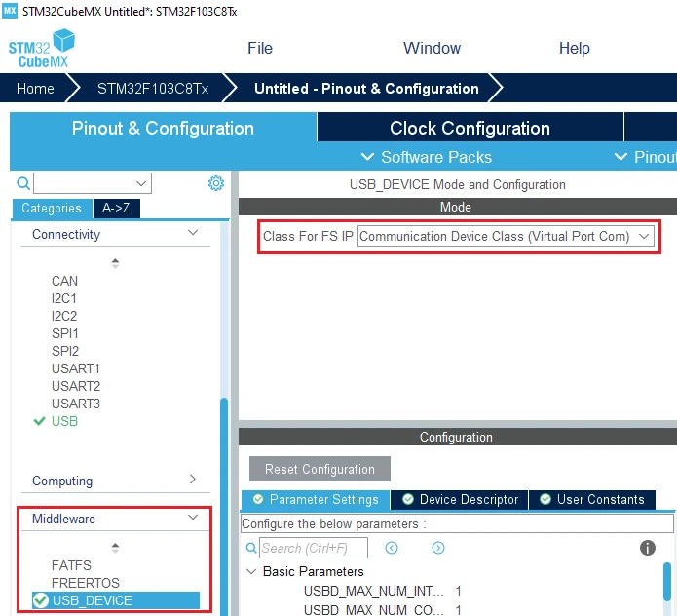The height and width of the screenshot is (616, 677).
Task: Switch to Clock Configuration tab
Action: click(470, 128)
